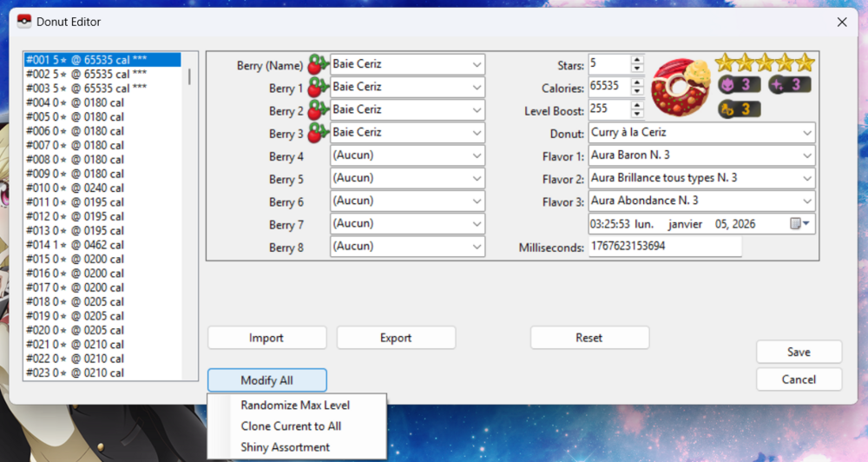This screenshot has height=462, width=868.
Task: Increase Stars value with up arrow
Action: pos(637,60)
